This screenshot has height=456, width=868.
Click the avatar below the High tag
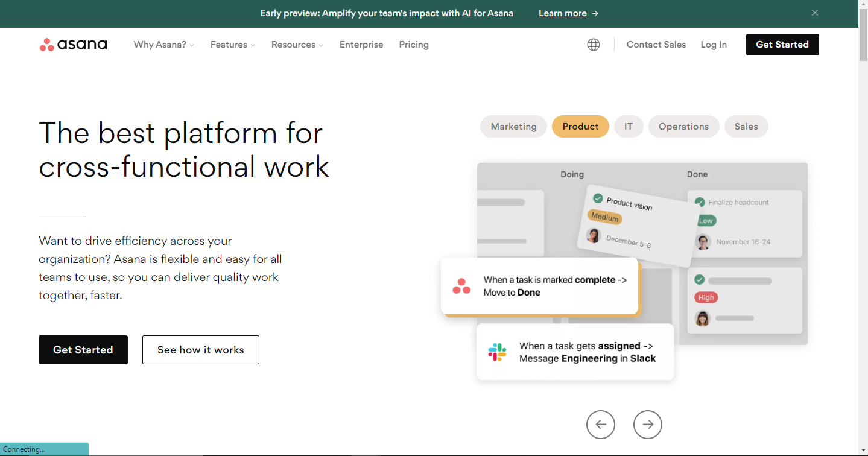[703, 318]
